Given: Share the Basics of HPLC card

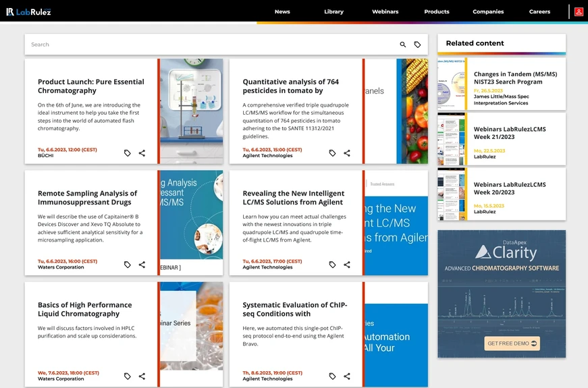Looking at the screenshot, I should coord(142,376).
